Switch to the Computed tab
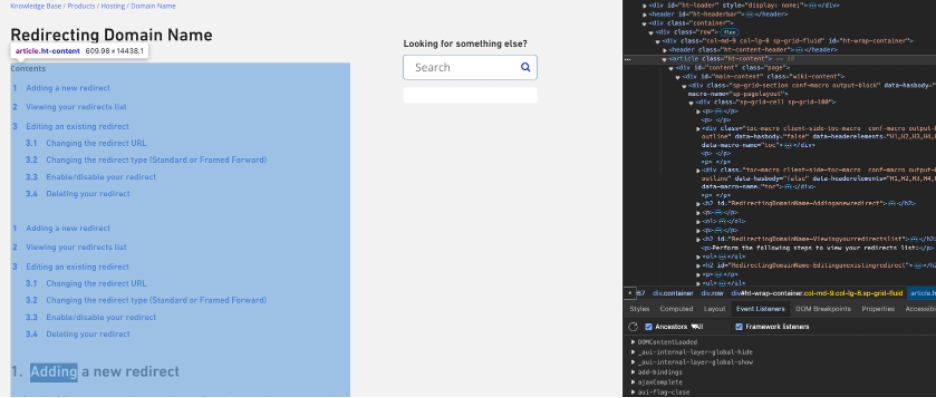936x398 pixels. 676,308
